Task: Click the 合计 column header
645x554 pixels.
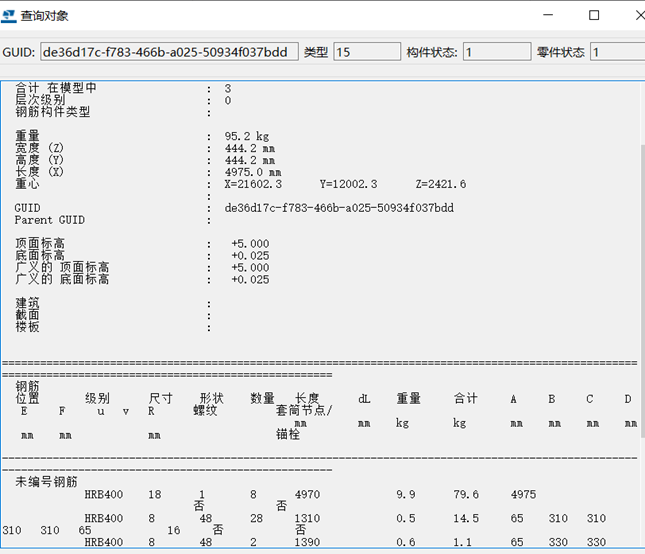Action: pyautogui.click(x=465, y=398)
